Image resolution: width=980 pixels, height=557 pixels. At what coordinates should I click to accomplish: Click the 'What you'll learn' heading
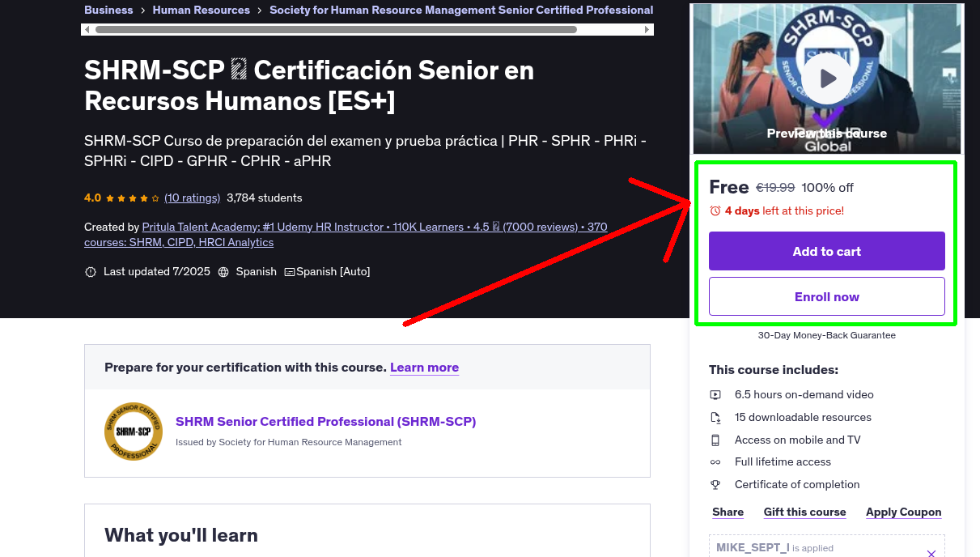(x=181, y=535)
